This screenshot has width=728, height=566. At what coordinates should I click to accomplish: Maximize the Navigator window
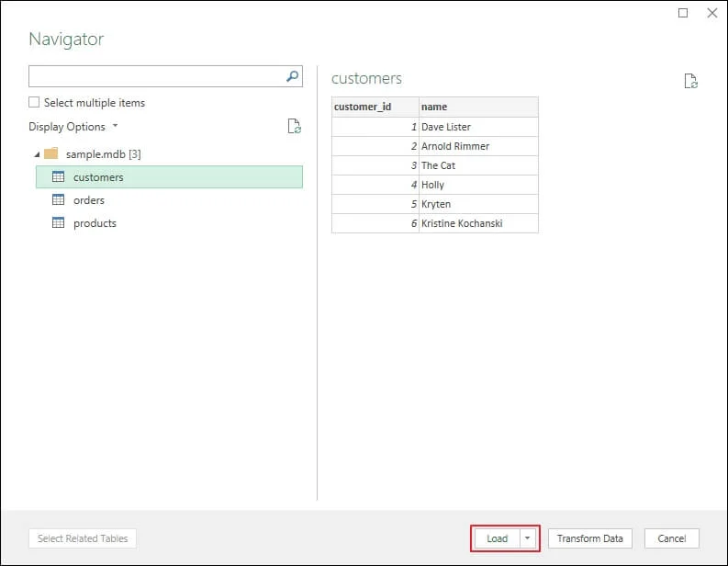point(683,13)
